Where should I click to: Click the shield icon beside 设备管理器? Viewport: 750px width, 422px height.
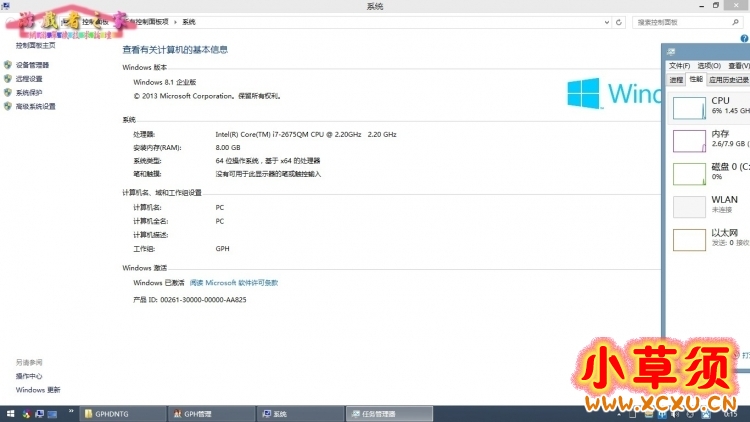8,65
